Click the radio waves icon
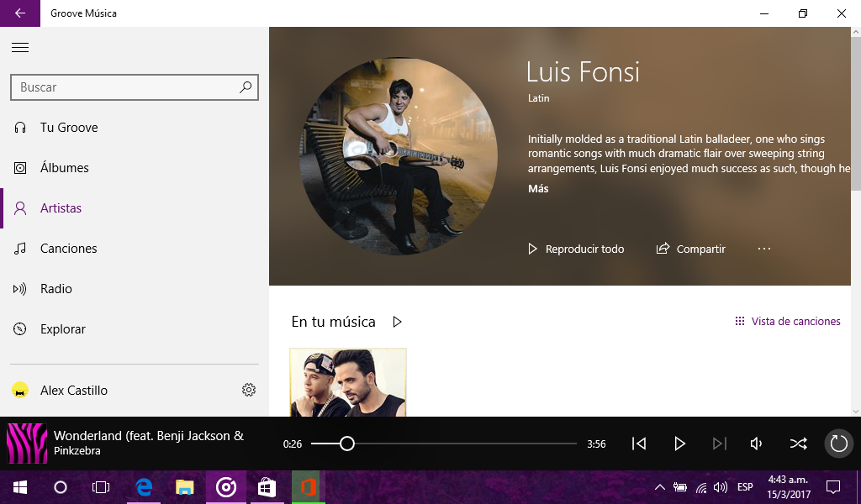The image size is (861, 504). 20,289
